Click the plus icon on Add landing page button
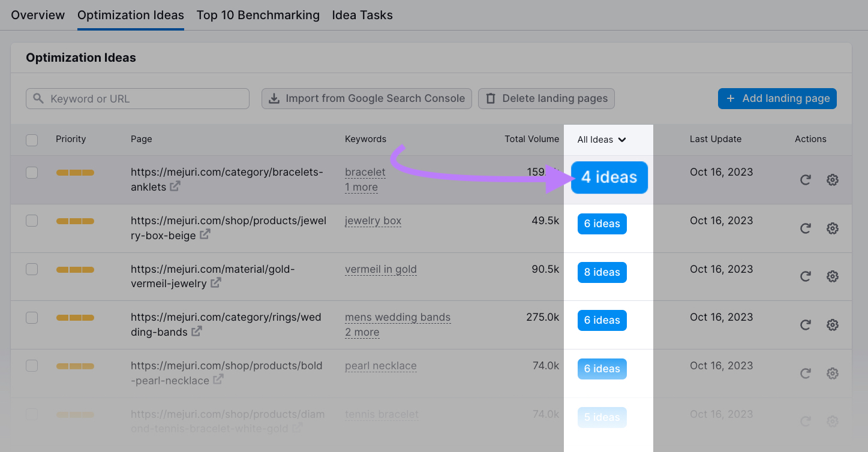The width and height of the screenshot is (868, 452). click(732, 98)
